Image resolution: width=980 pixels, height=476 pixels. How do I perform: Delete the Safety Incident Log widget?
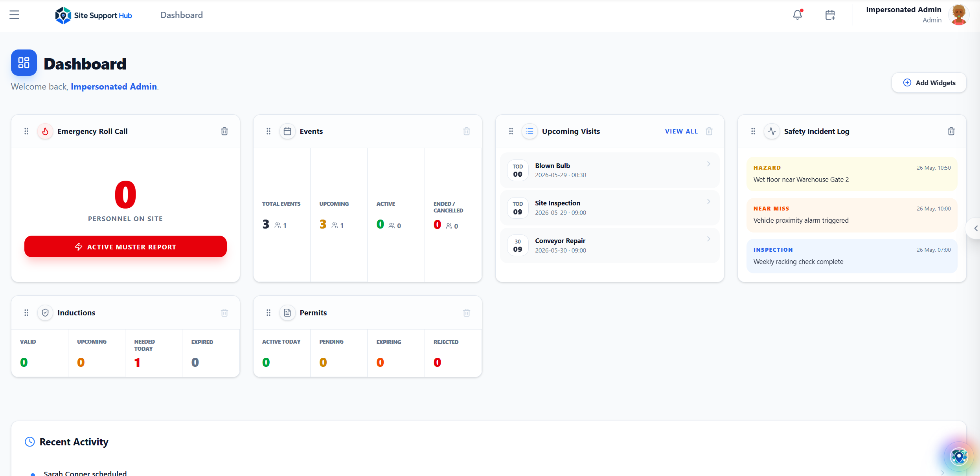click(x=951, y=131)
